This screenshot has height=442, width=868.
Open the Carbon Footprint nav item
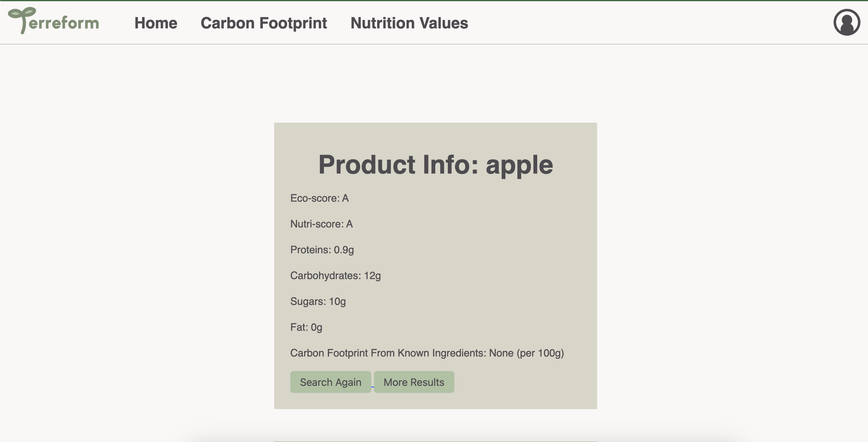tap(263, 23)
